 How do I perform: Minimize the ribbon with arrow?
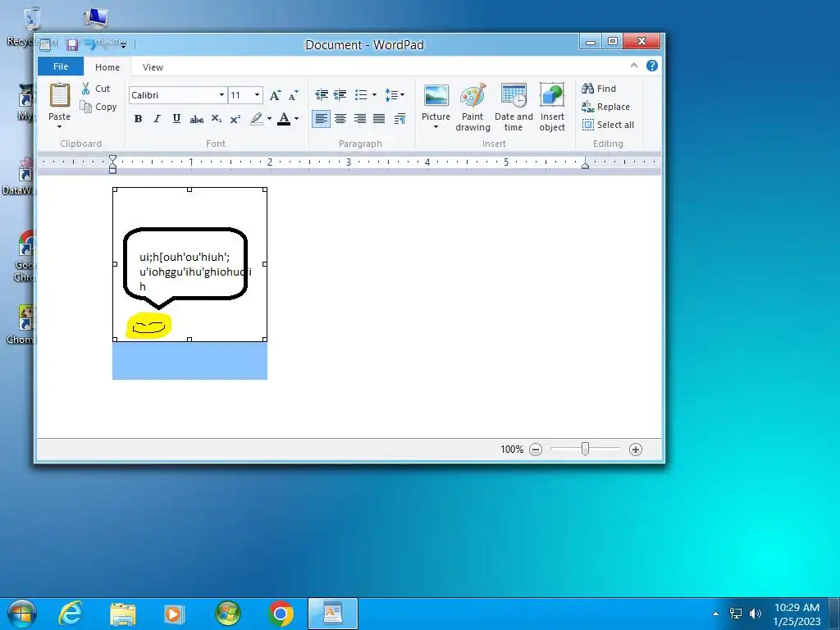[x=634, y=66]
